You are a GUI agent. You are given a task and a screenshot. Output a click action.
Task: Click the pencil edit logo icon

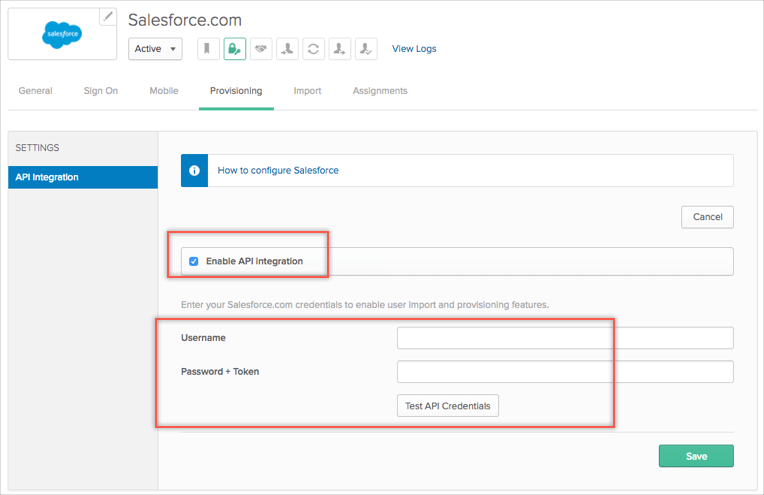(108, 17)
